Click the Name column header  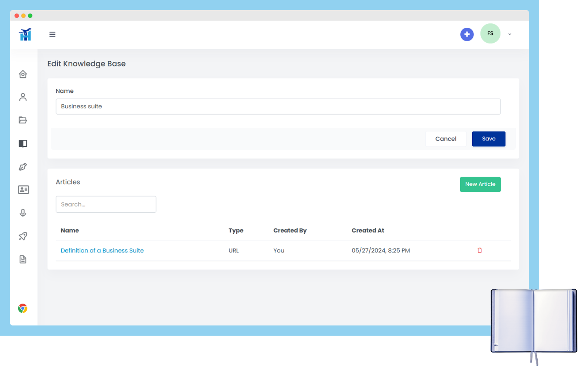tap(70, 231)
